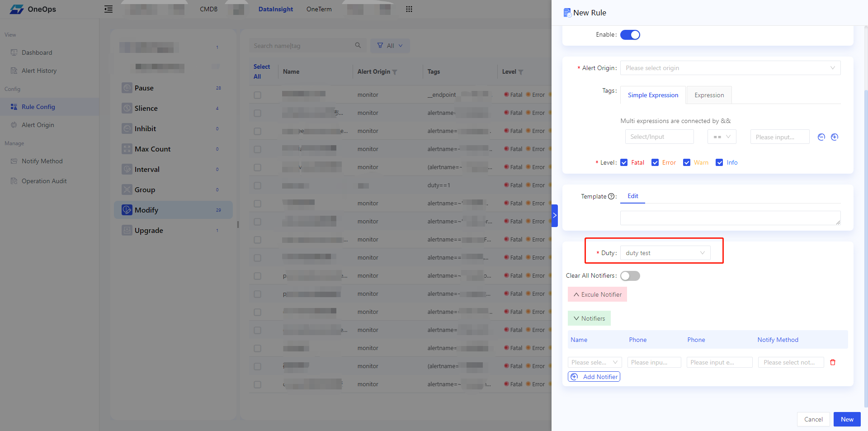Select the template Edit tab
Viewport: 868px width, 431px height.
point(632,196)
